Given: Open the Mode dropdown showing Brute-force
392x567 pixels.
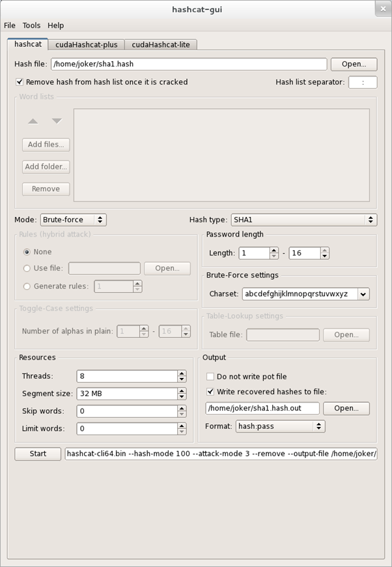Looking at the screenshot, I should [73, 220].
